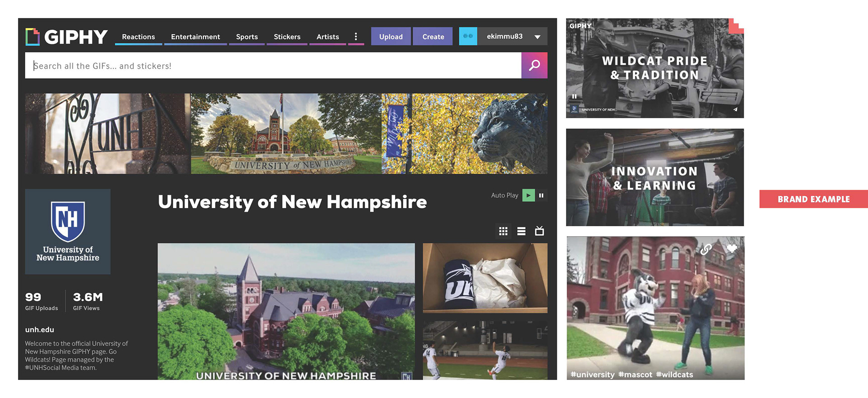Pause Auto Play with the pause button
868x398 pixels.
tap(541, 195)
